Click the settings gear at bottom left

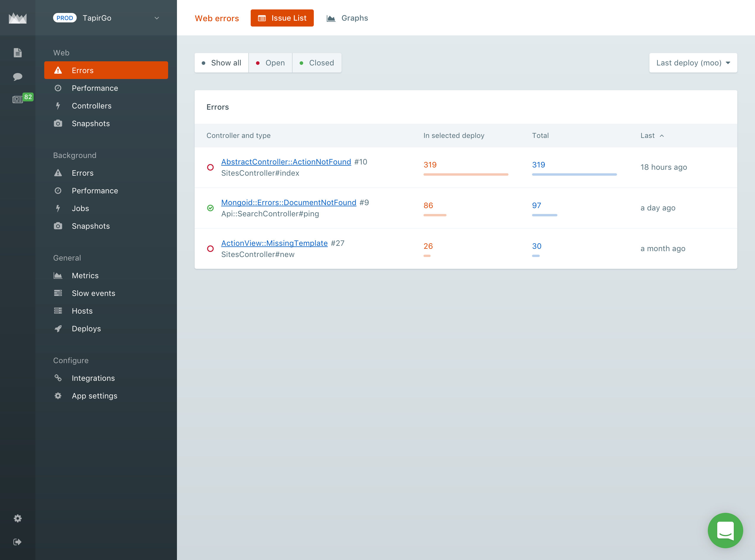pyautogui.click(x=18, y=518)
